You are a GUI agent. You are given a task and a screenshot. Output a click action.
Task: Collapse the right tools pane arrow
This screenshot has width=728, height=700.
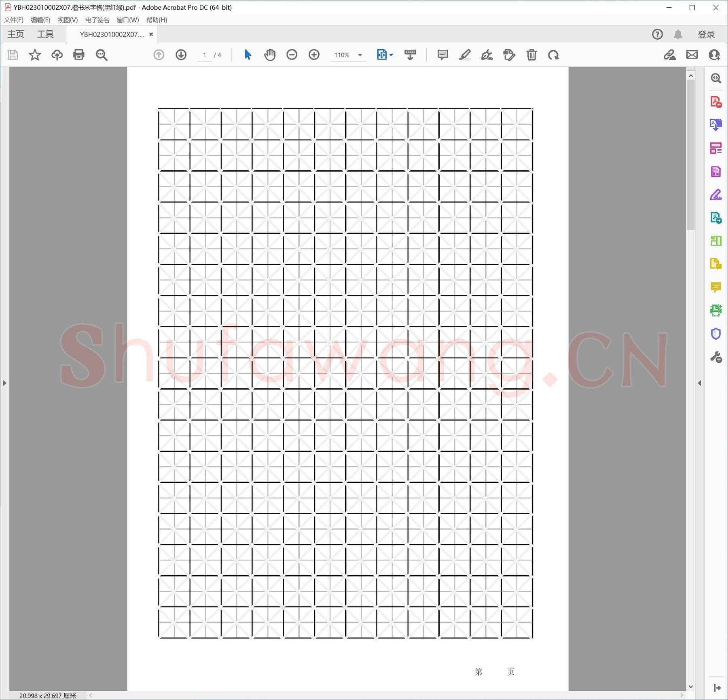click(x=700, y=383)
